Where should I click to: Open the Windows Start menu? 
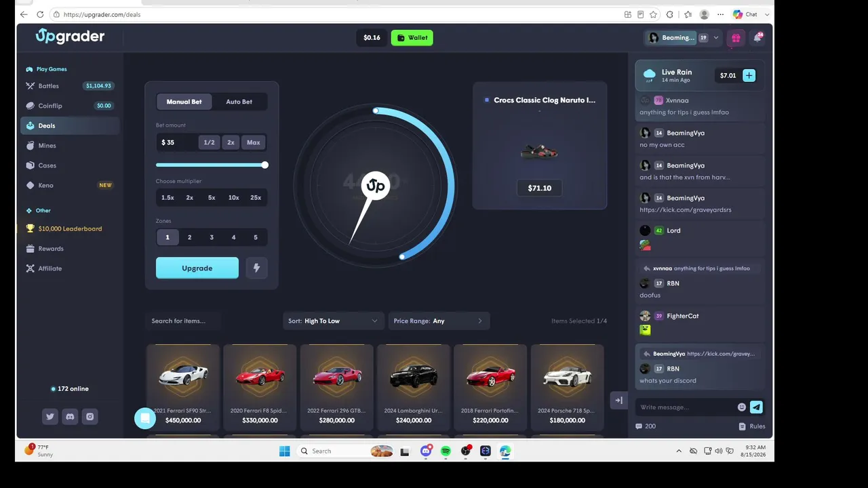284,451
